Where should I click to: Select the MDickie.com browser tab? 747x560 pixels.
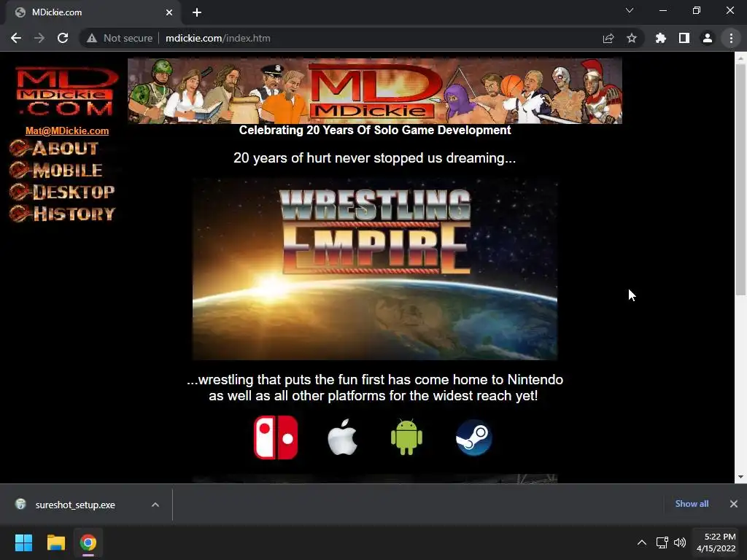(93, 12)
